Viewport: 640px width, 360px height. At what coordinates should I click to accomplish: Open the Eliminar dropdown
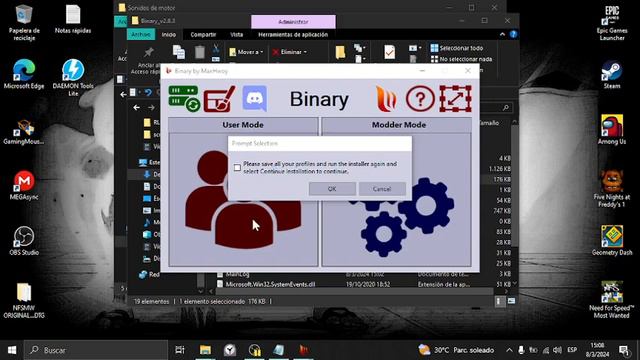290,52
